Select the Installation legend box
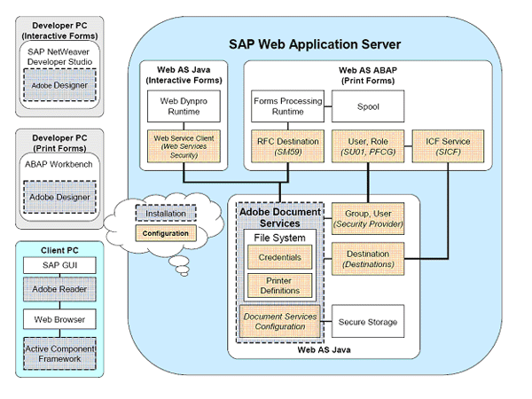The width and height of the screenshot is (532, 399). 166,214
